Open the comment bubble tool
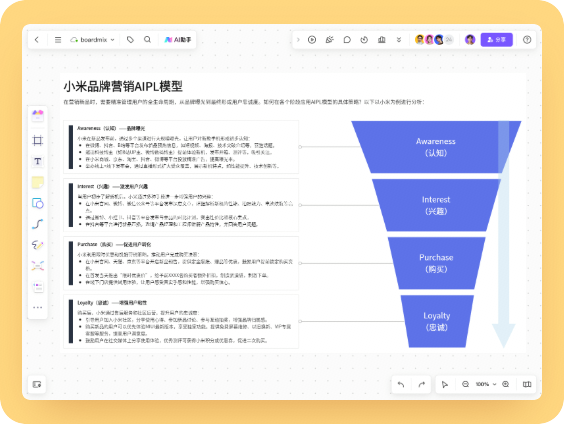The image size is (564, 424). tap(347, 40)
